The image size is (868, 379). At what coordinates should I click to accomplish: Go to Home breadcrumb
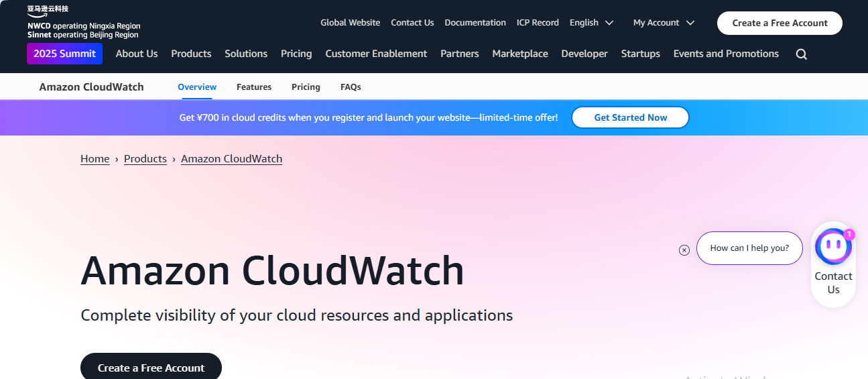click(95, 159)
